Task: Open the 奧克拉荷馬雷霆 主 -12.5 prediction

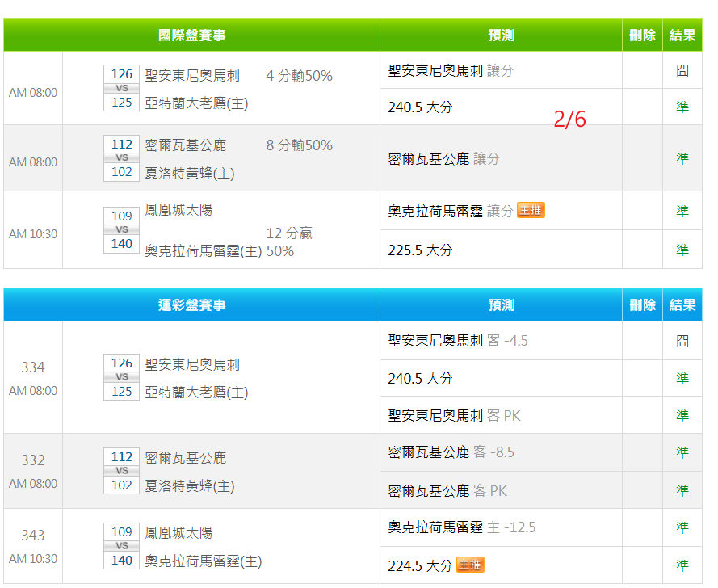Action: [x=461, y=527]
